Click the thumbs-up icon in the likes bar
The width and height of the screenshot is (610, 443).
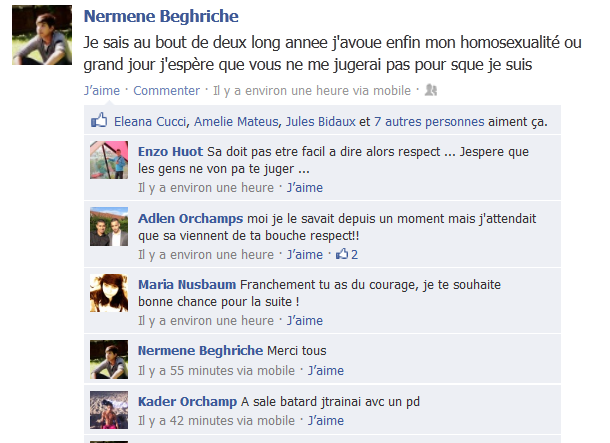(99, 120)
